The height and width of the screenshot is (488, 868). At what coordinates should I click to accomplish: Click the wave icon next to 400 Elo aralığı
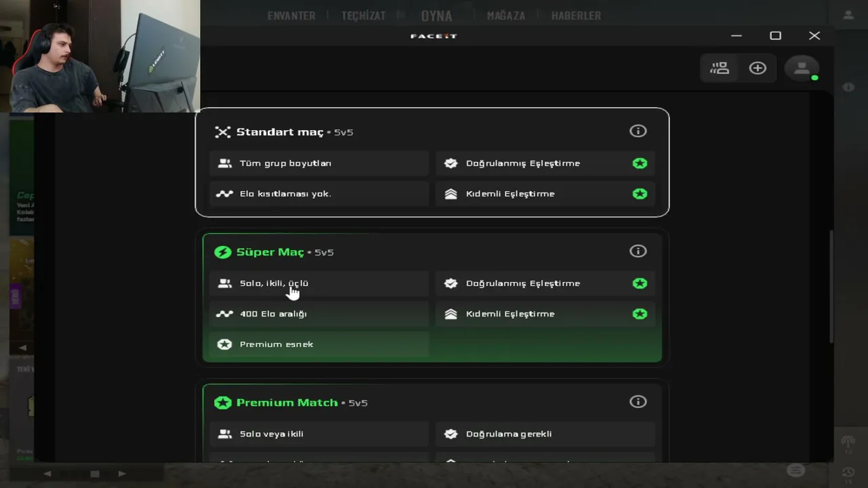[224, 314]
